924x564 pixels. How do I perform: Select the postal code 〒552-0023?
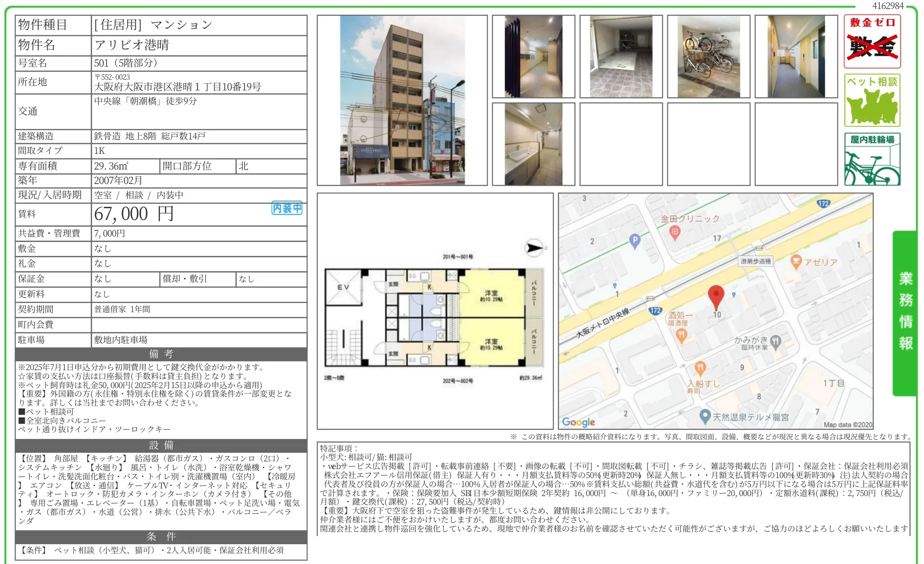[112, 77]
